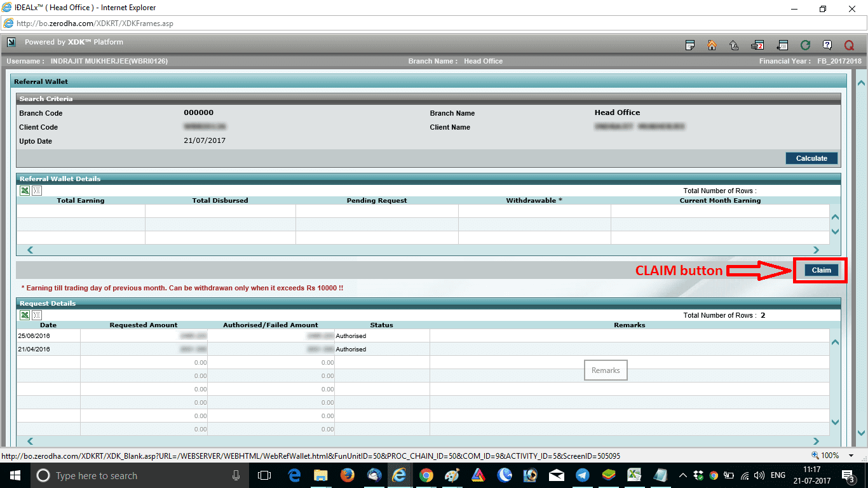Viewport: 868px width, 488px height.
Task: Click the Type here to search box
Action: [139, 475]
